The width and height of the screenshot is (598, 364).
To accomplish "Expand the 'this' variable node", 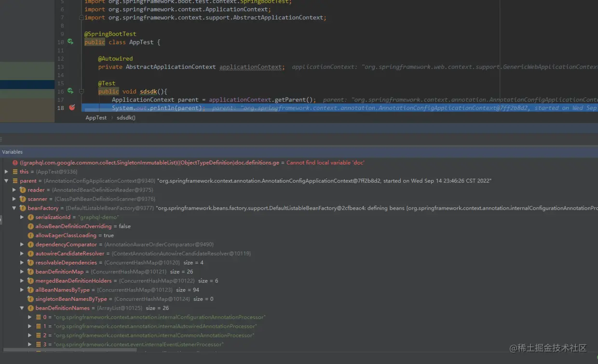I will (6, 172).
